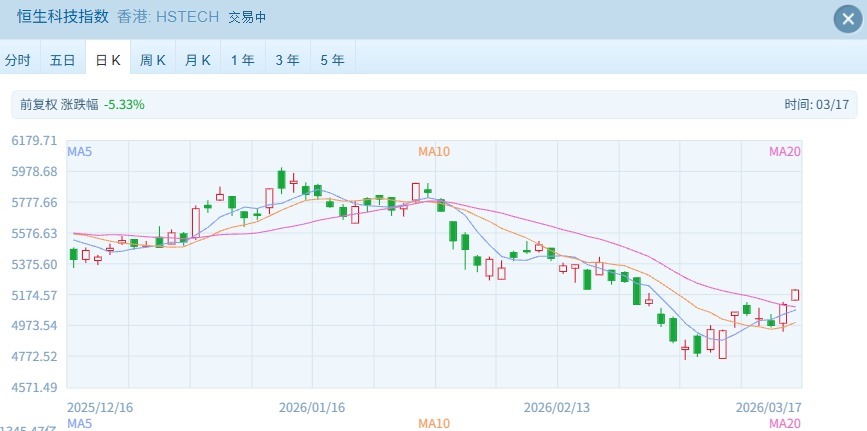Switch to the 分时 tab
The height and width of the screenshot is (431, 867).
(x=18, y=60)
